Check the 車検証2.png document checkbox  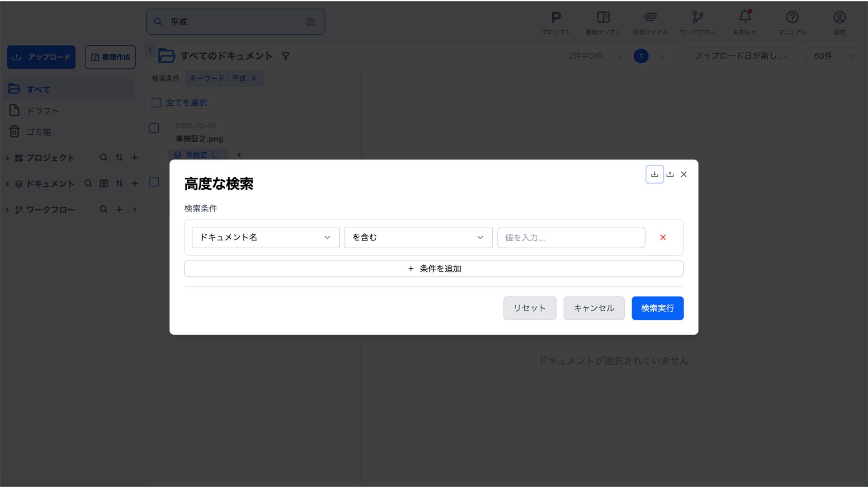tap(154, 128)
